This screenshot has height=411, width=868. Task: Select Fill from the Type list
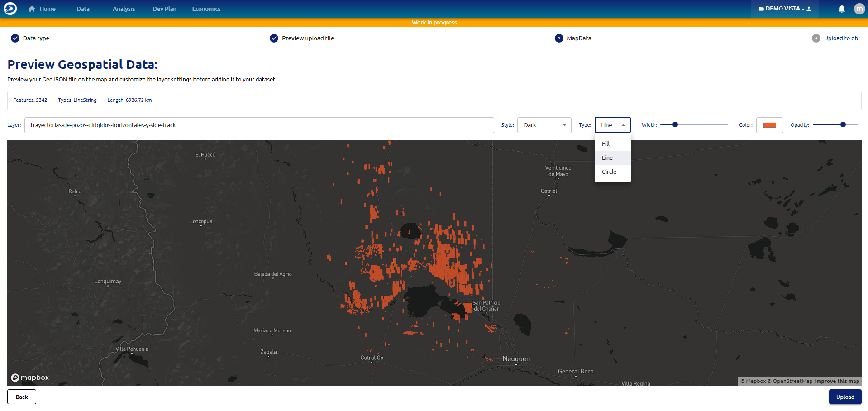(606, 144)
